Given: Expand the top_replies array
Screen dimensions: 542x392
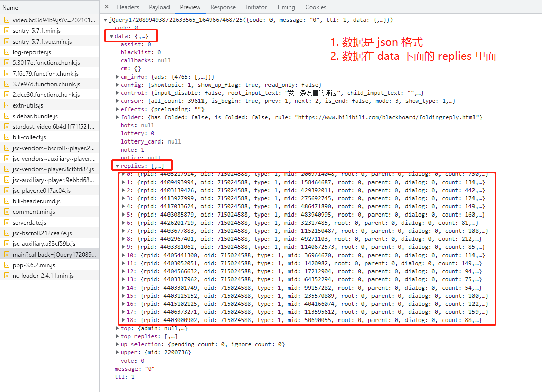Looking at the screenshot, I should click(118, 336).
